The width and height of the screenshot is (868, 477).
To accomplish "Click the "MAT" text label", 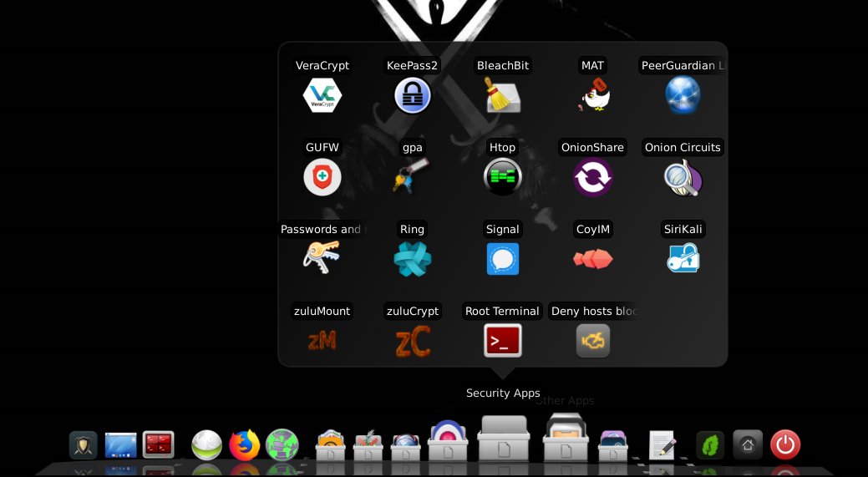I will [593, 65].
